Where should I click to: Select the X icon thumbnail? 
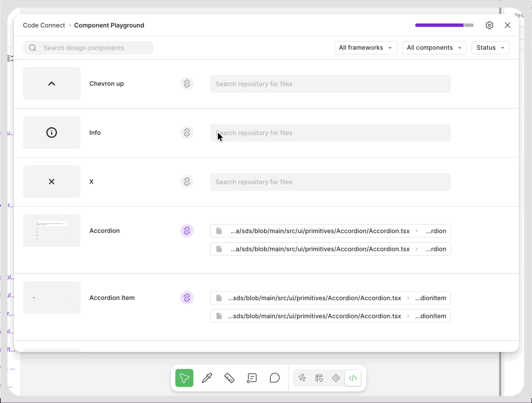click(52, 181)
